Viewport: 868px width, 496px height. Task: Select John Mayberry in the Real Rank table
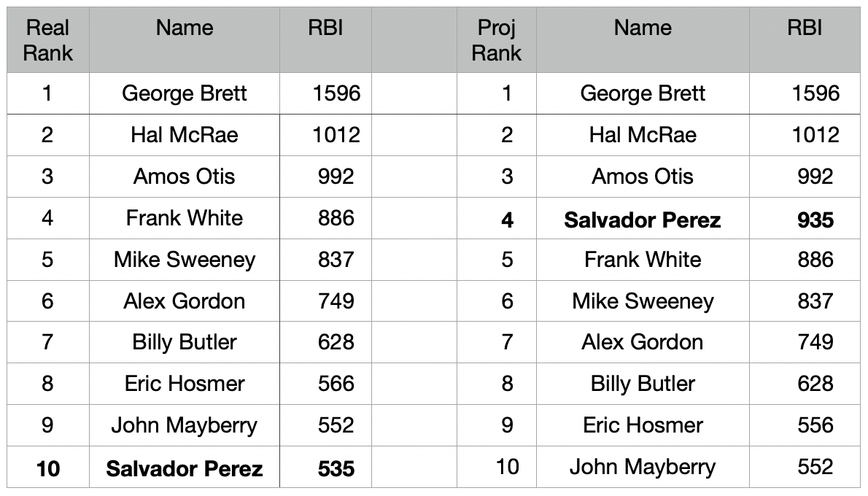pyautogui.click(x=185, y=425)
